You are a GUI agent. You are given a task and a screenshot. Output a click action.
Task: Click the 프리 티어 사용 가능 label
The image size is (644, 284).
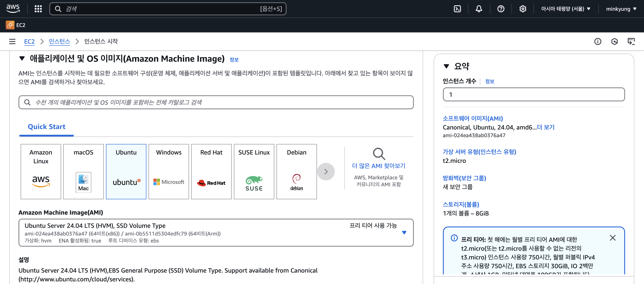pos(373,226)
